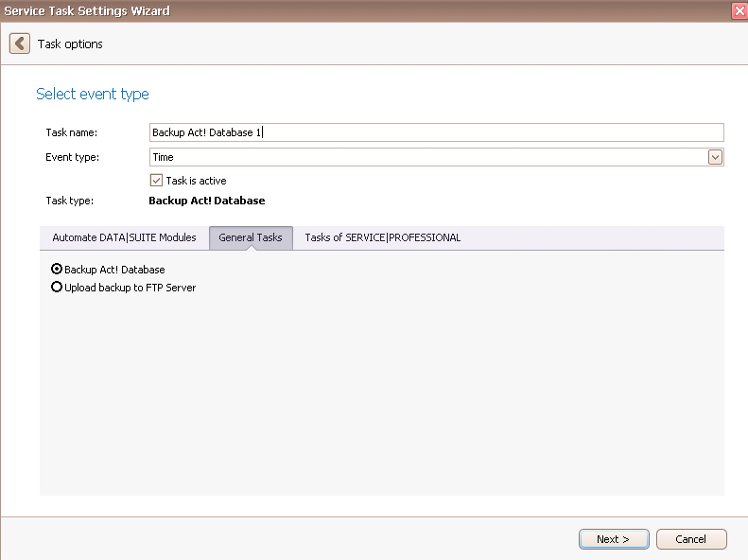The height and width of the screenshot is (560, 748).
Task: Cancel the wizard
Action: pyautogui.click(x=691, y=539)
